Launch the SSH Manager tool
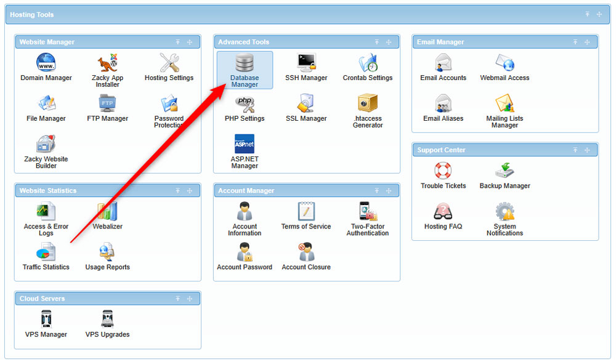Screen dimensions: 616x364 [306, 68]
